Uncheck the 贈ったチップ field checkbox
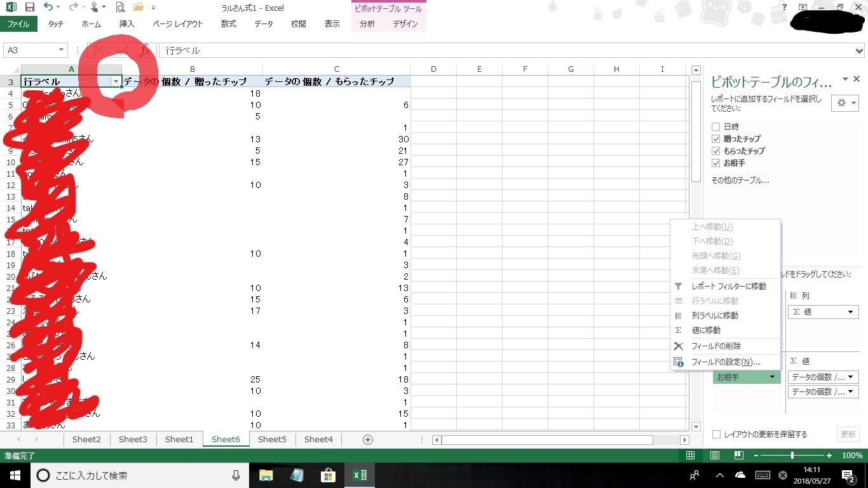The image size is (868, 488). [x=716, y=139]
